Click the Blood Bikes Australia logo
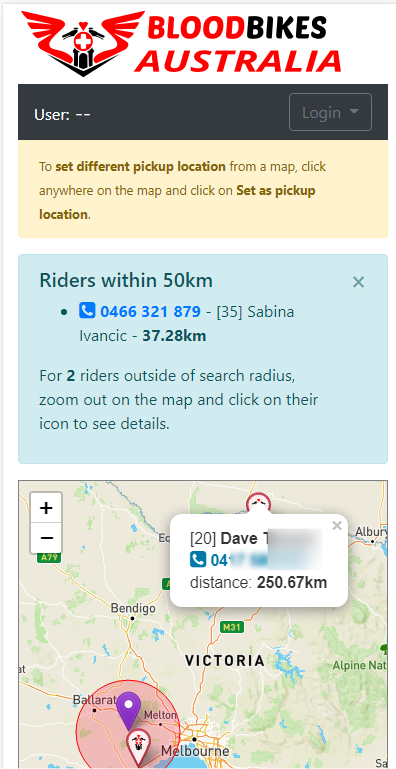Image resolution: width=396 pixels, height=769 pixels. 182,43
